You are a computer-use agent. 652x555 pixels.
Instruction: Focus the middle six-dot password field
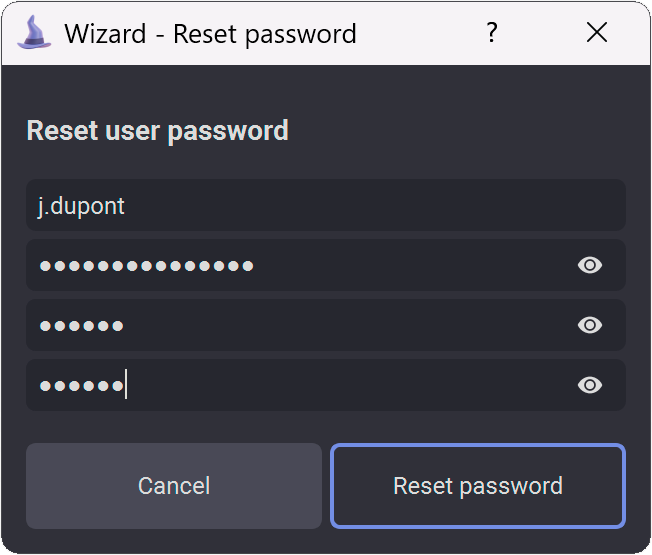(x=326, y=325)
